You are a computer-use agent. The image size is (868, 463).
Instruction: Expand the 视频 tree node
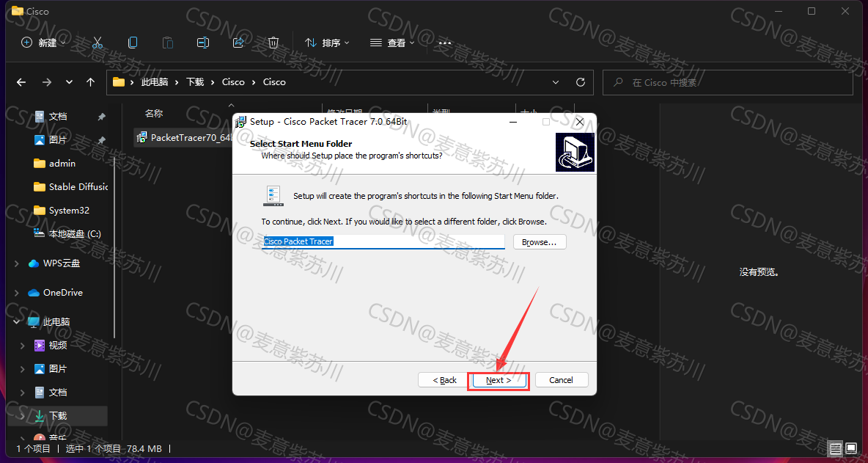[23, 346]
